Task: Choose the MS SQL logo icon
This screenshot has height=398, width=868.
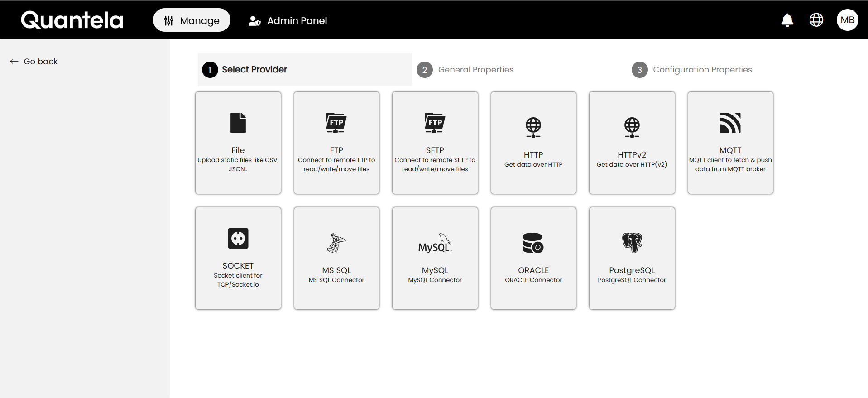Action: pos(336,243)
